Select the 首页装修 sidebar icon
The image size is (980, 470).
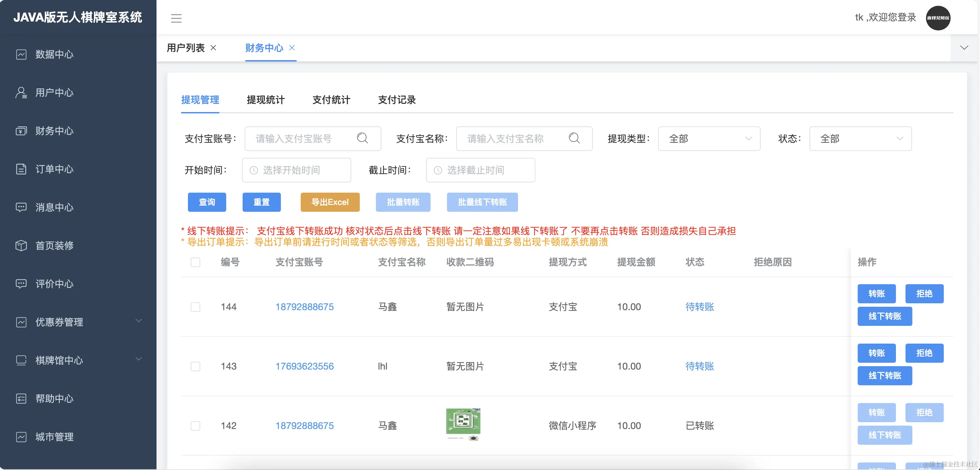pos(22,246)
